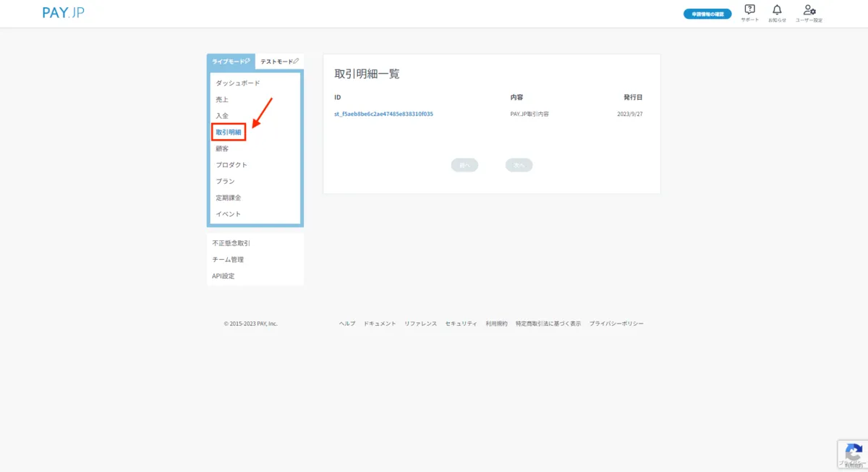This screenshot has width=868, height=472.
Task: Click the 申請情報の確認 button
Action: coord(707,14)
